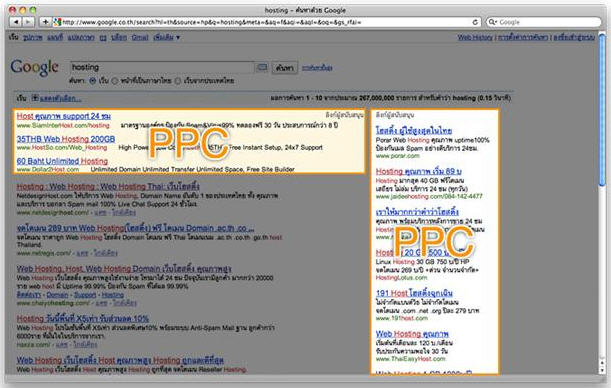Open the เพิ่มเติม dropdown in top navigation

[x=166, y=37]
